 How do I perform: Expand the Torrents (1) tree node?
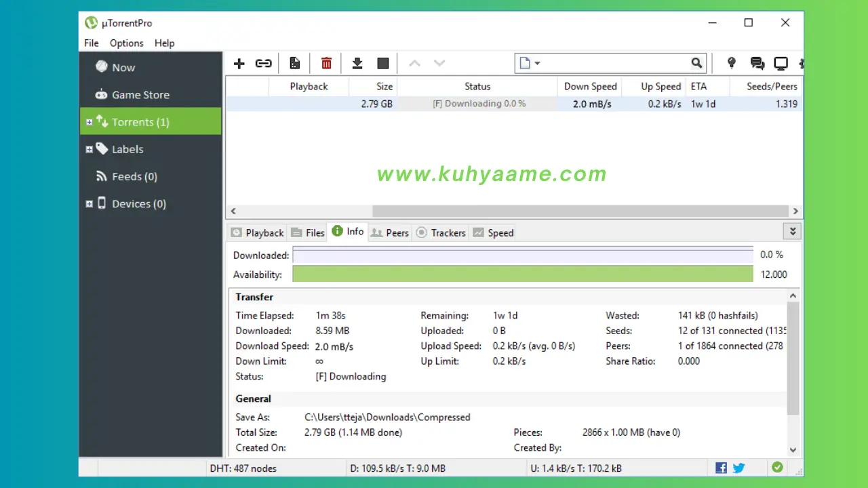pyautogui.click(x=89, y=122)
